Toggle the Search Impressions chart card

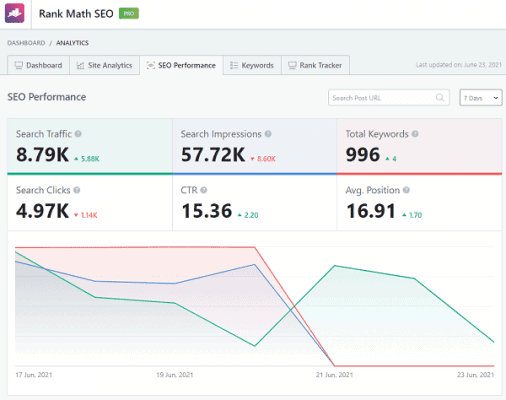coord(254,146)
